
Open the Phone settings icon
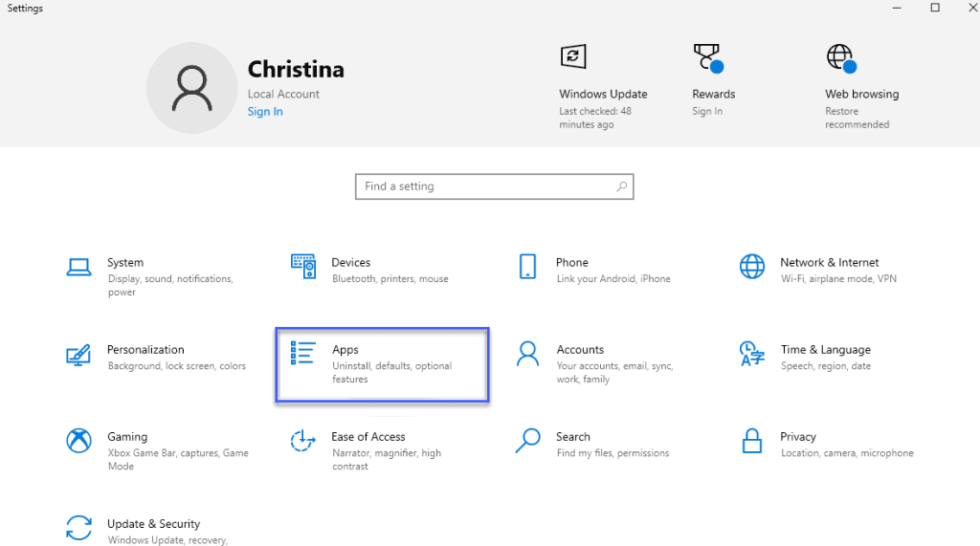coord(527,266)
